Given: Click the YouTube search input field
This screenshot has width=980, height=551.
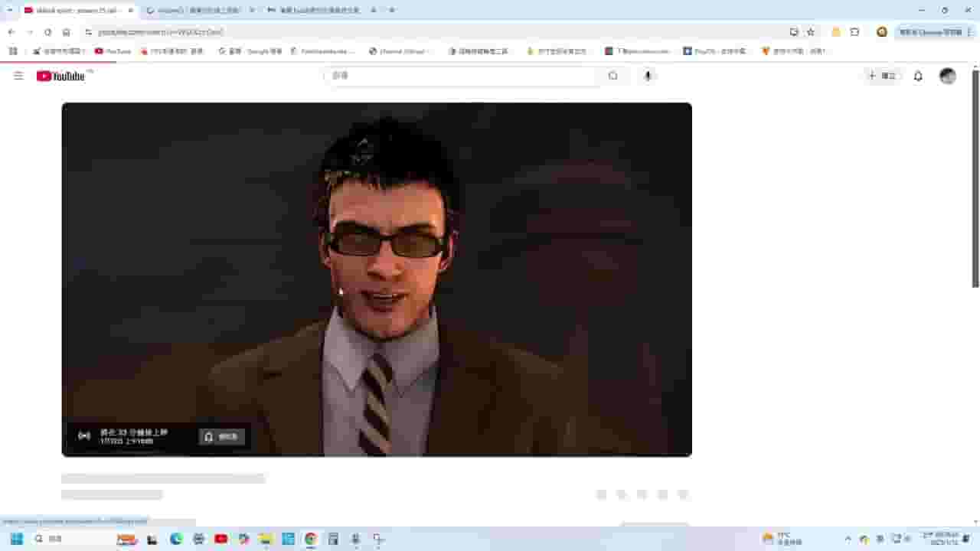Looking at the screenshot, I should 461,76.
